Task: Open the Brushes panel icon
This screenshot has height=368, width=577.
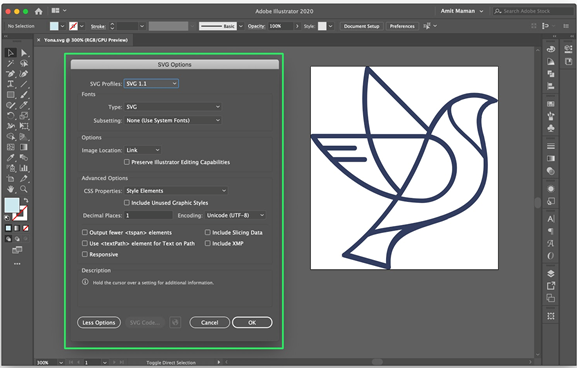Action: tap(551, 116)
